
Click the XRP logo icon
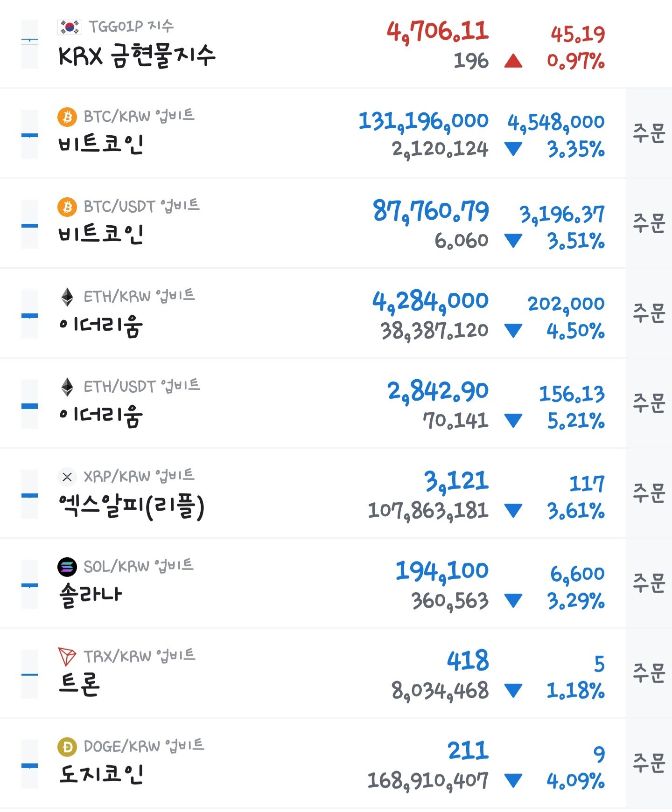coord(67,477)
